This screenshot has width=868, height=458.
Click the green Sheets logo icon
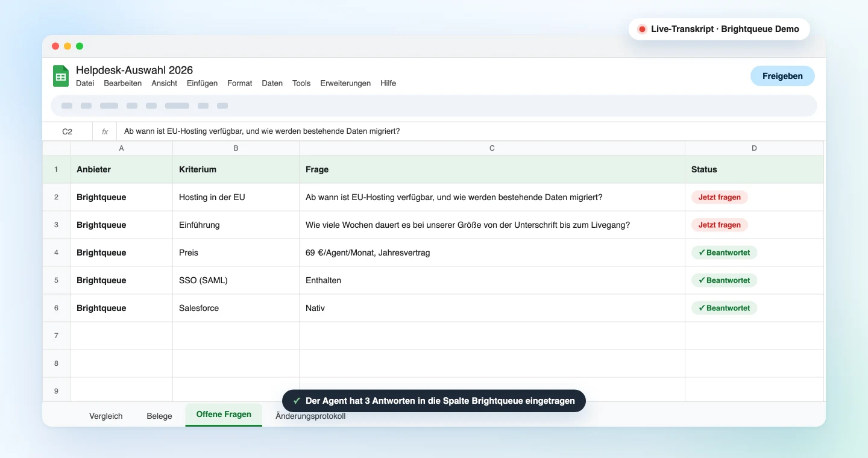coord(61,76)
